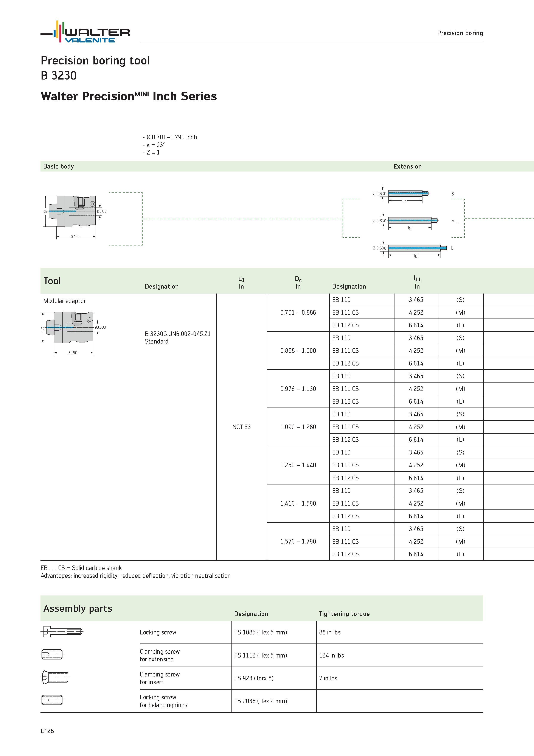
Task: Click the 'Precision boring' page header text
Action: 460,33
